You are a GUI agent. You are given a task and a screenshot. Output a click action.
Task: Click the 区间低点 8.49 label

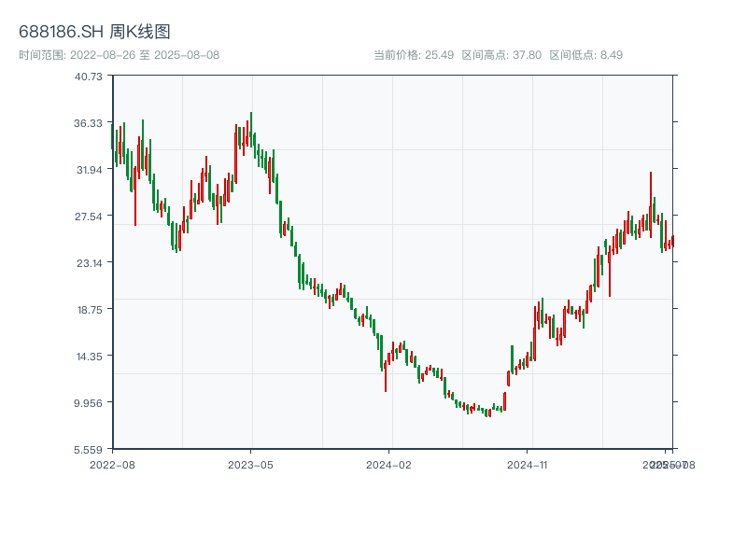(585, 55)
